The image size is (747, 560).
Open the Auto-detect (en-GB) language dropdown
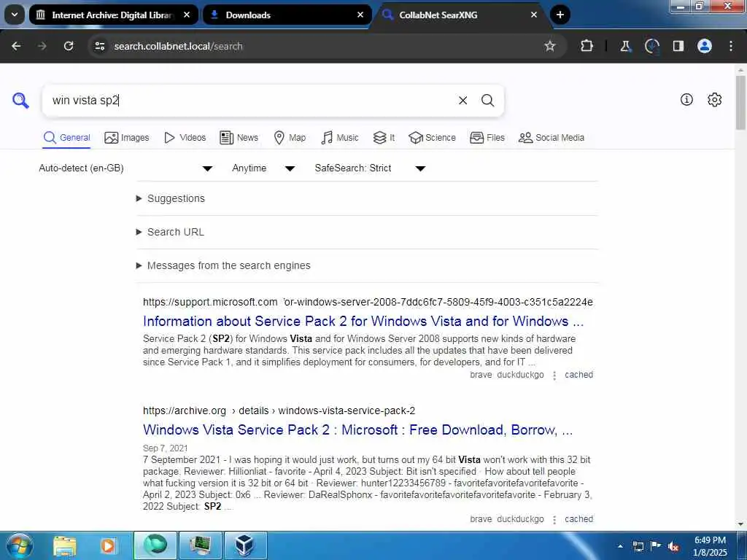pos(125,168)
